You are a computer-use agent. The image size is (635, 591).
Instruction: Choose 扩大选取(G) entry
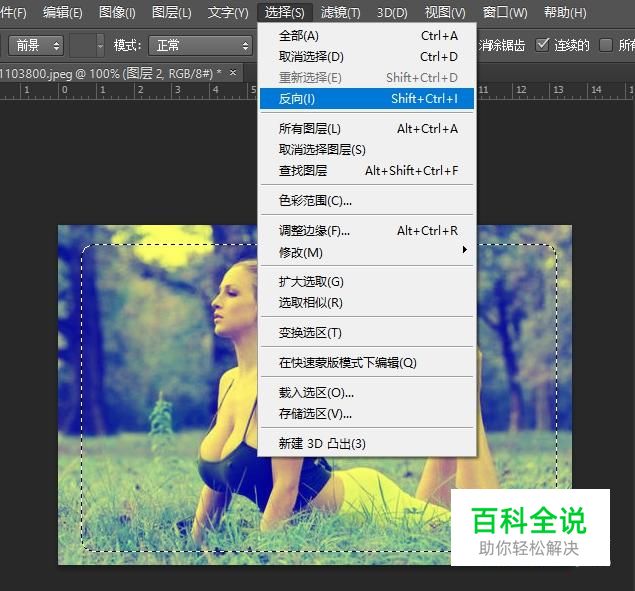367,282
